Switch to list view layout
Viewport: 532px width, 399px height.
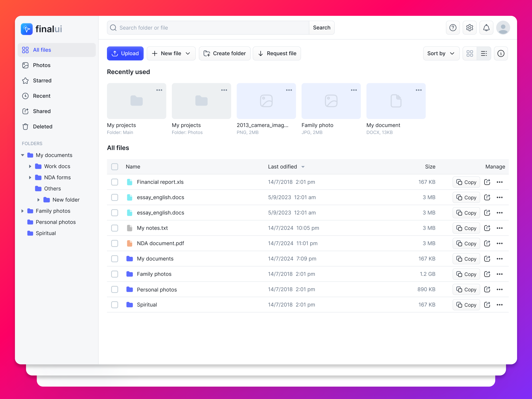484,53
